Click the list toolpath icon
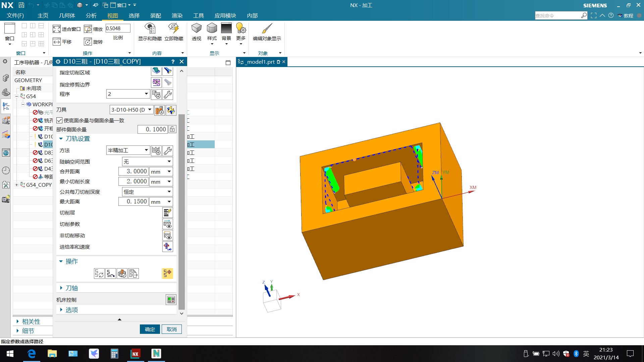This screenshot has width=644, height=362. 133,274
